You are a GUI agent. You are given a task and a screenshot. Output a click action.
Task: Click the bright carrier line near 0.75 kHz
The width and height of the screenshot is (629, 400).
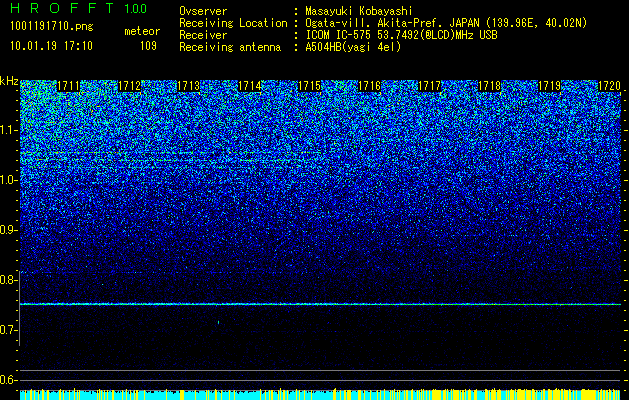pos(321,305)
